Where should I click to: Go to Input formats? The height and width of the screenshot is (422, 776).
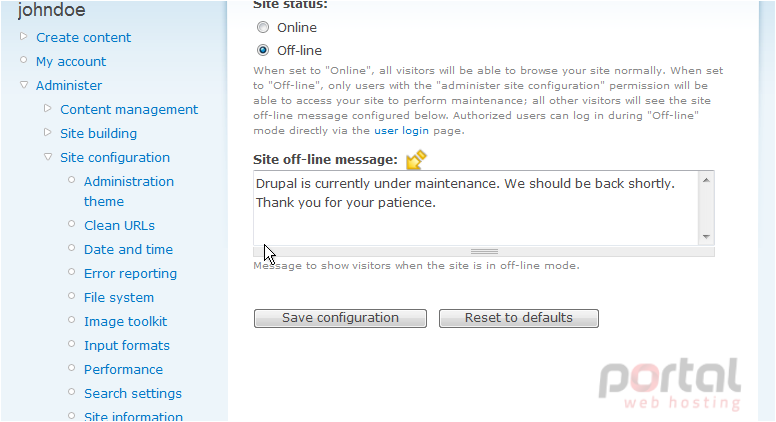(x=127, y=345)
